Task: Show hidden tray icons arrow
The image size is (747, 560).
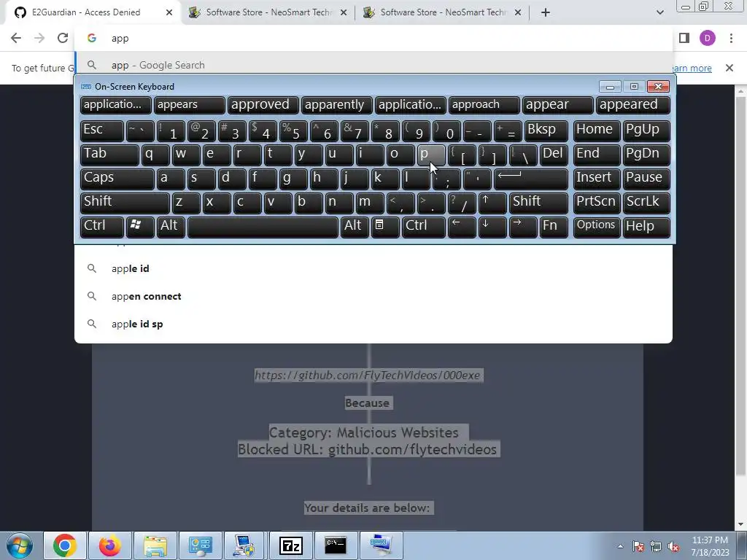Action: point(620,547)
